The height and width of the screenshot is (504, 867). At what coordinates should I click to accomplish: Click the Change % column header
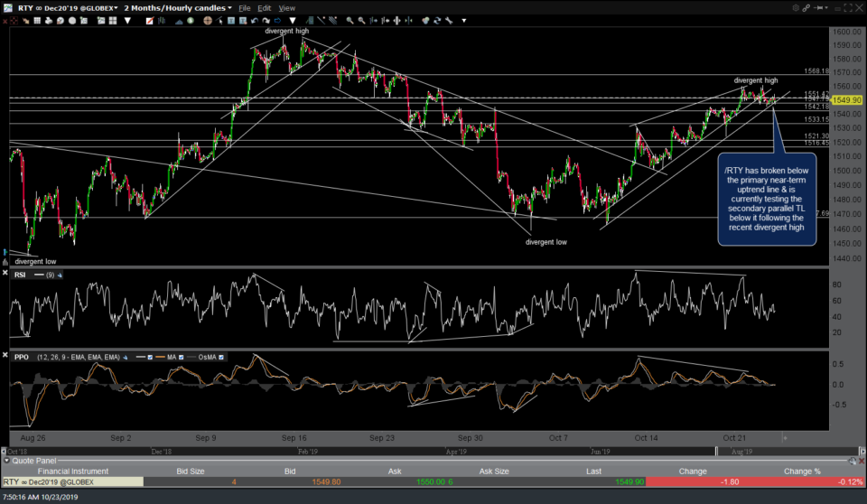coord(803,471)
